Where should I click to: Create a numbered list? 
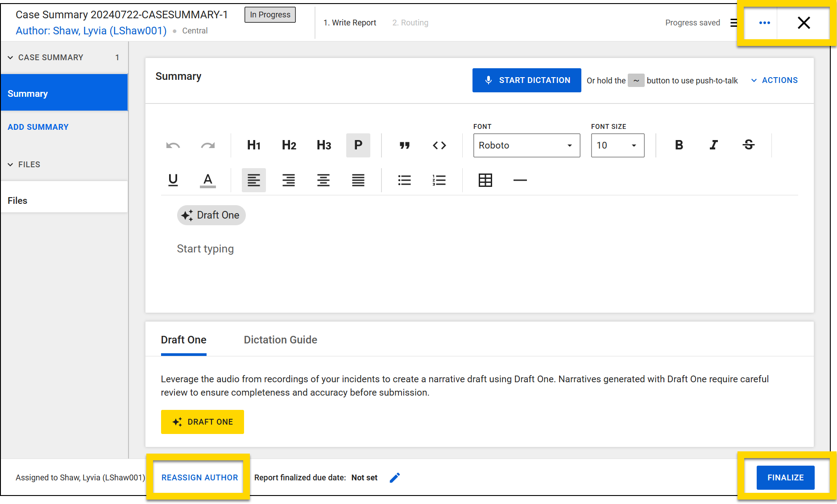tap(439, 180)
